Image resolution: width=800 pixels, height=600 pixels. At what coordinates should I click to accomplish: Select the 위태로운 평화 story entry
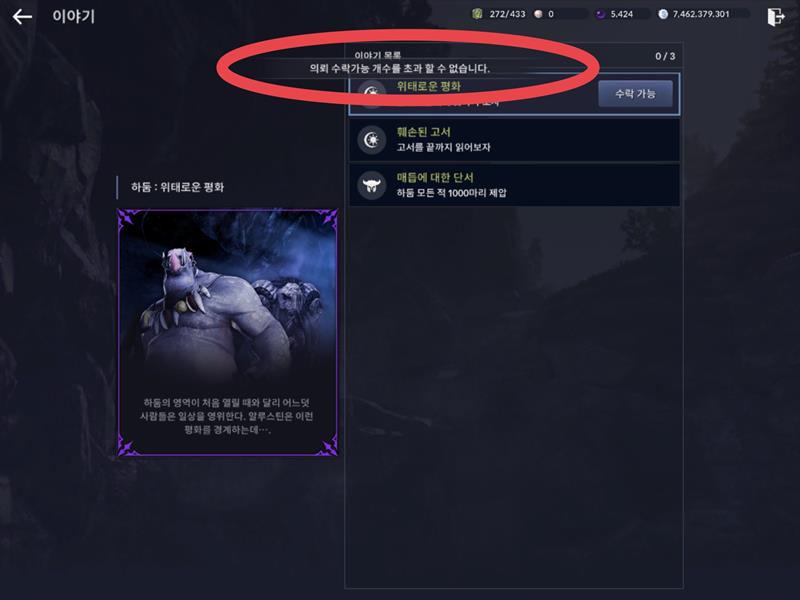click(514, 94)
